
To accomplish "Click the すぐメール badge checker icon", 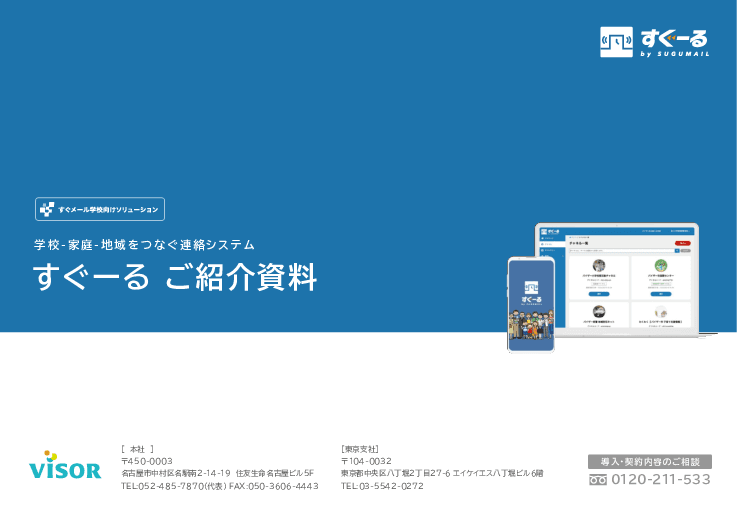I will (x=47, y=209).
